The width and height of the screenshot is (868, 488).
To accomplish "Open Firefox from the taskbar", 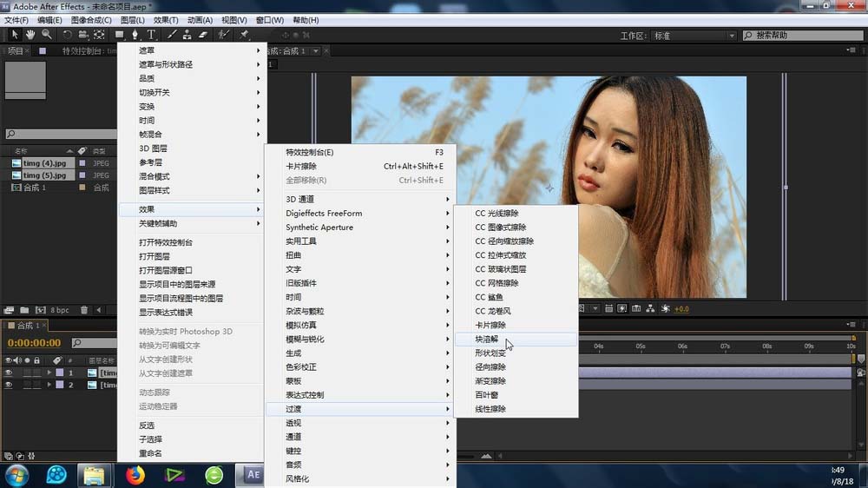I will click(135, 475).
